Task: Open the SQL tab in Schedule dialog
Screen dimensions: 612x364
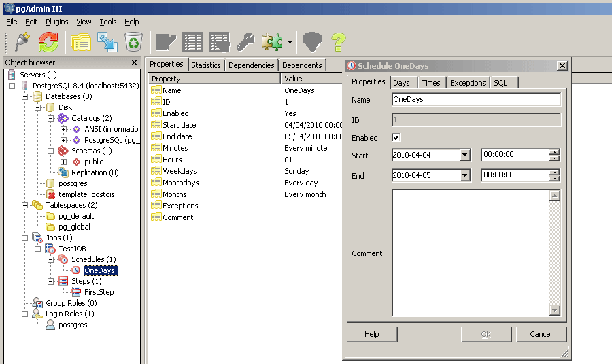Action: [x=500, y=83]
